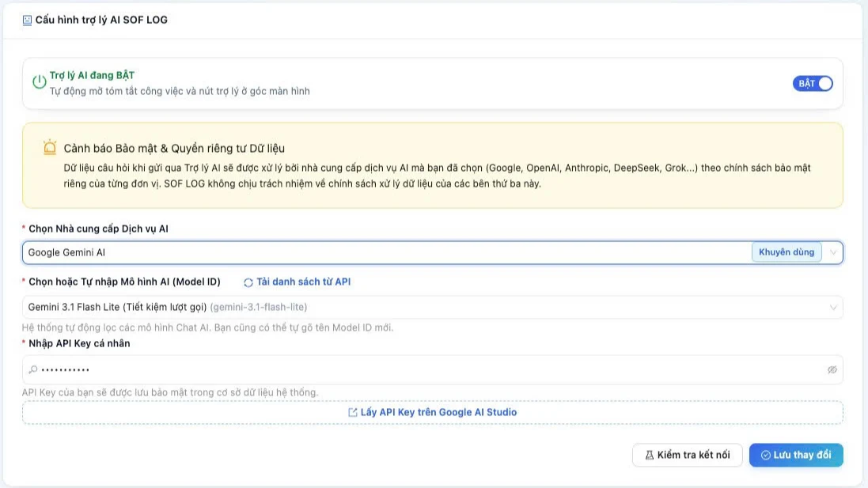Click the external link icon for Google AI Studio
The height and width of the screenshot is (488, 868).
353,412
